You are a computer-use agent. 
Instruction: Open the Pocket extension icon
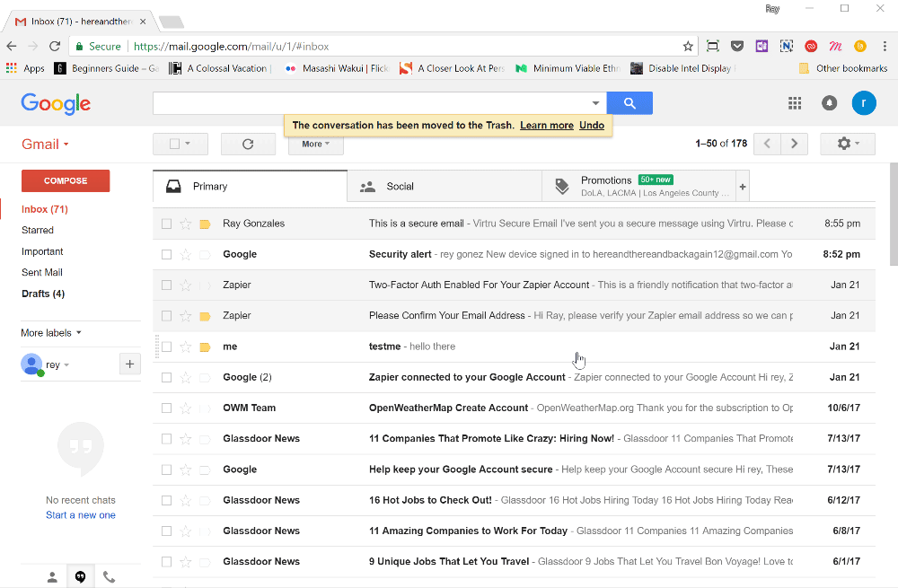pyautogui.click(x=737, y=47)
